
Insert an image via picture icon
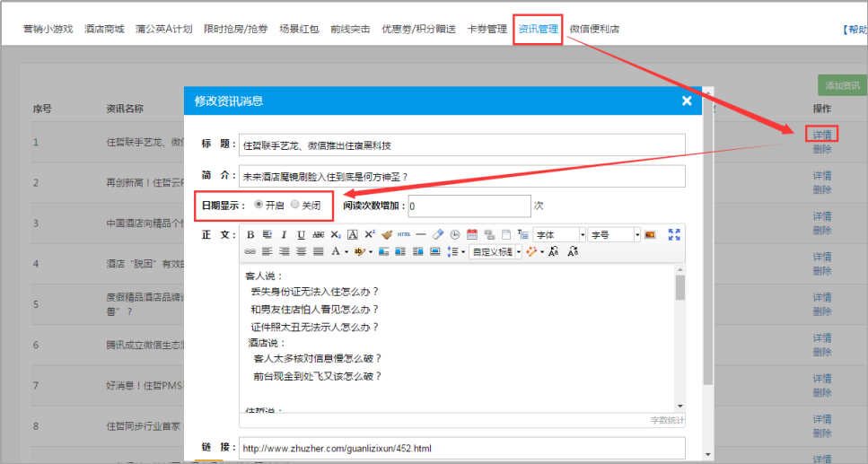pyautogui.click(x=650, y=235)
